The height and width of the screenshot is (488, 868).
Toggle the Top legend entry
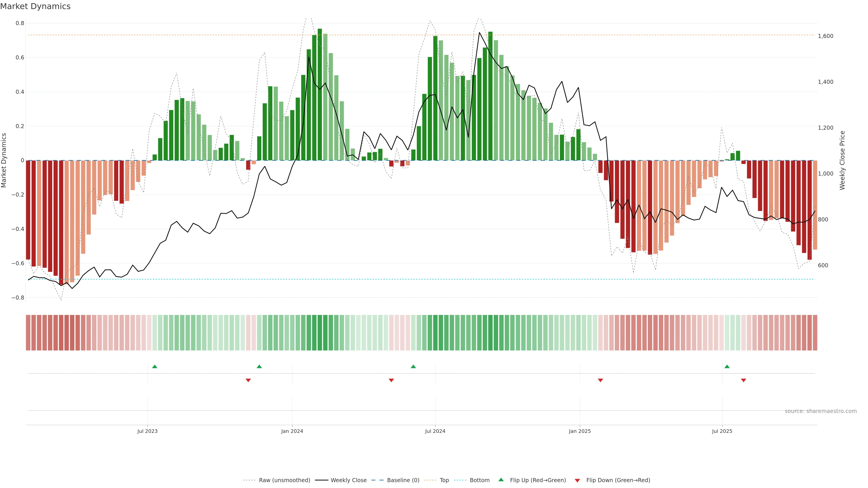pos(444,480)
